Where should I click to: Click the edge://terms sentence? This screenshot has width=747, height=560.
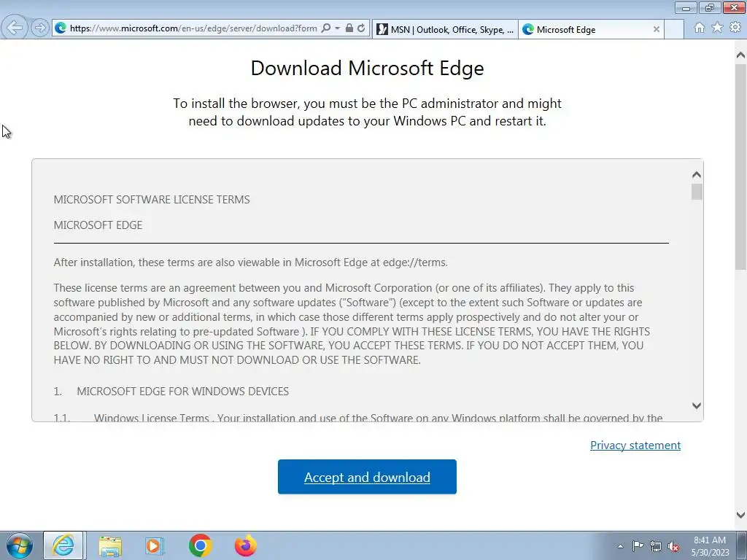point(251,262)
